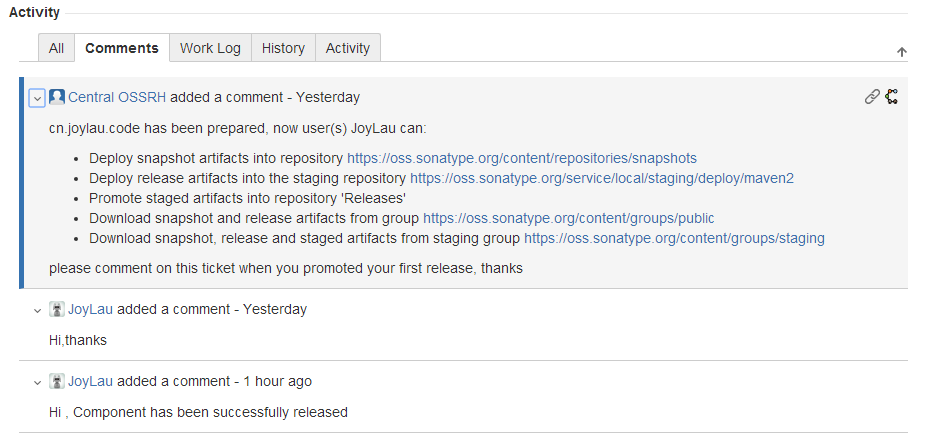The image size is (928, 434).
Task: Switch to the History tab
Action: click(283, 48)
